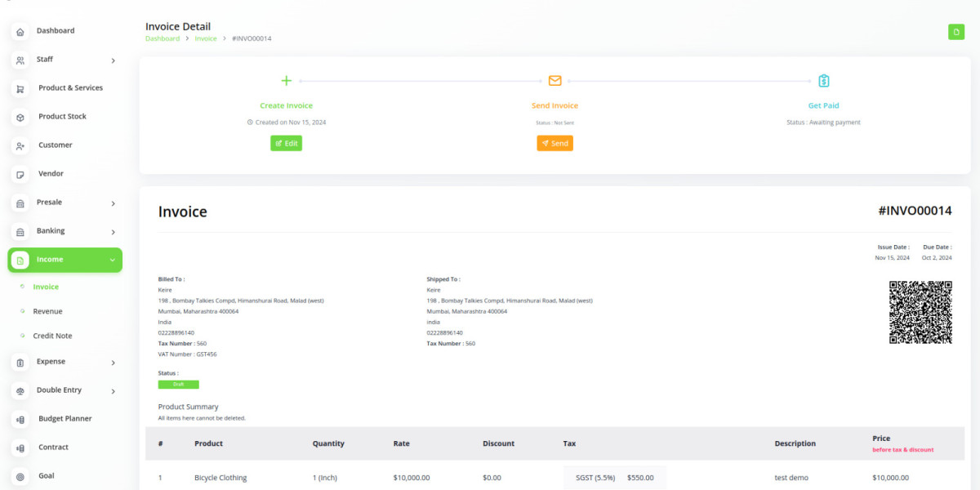980x490 pixels.
Task: Click the Create Invoice step label
Action: tap(286, 105)
